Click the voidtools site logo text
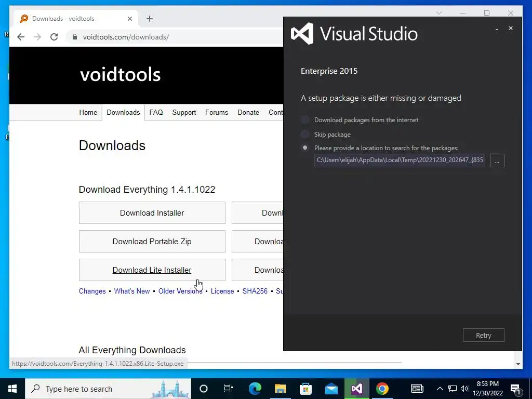The width and height of the screenshot is (532, 399). click(120, 74)
